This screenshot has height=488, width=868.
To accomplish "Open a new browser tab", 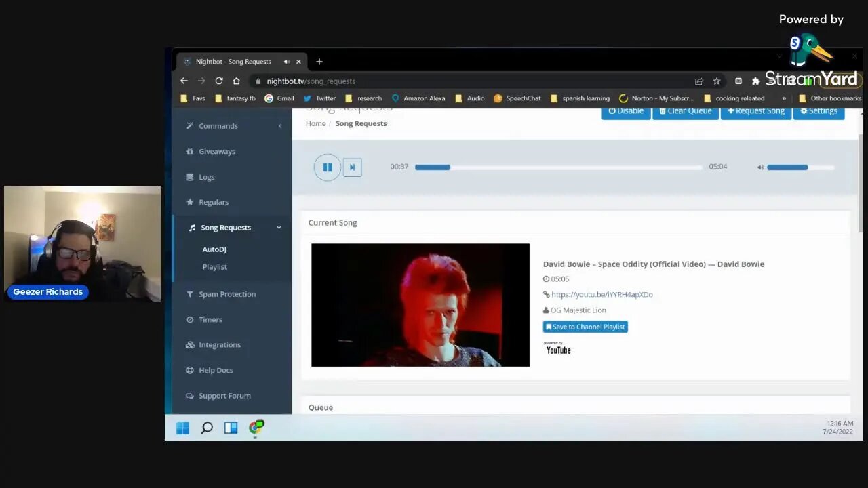I will 319,62.
